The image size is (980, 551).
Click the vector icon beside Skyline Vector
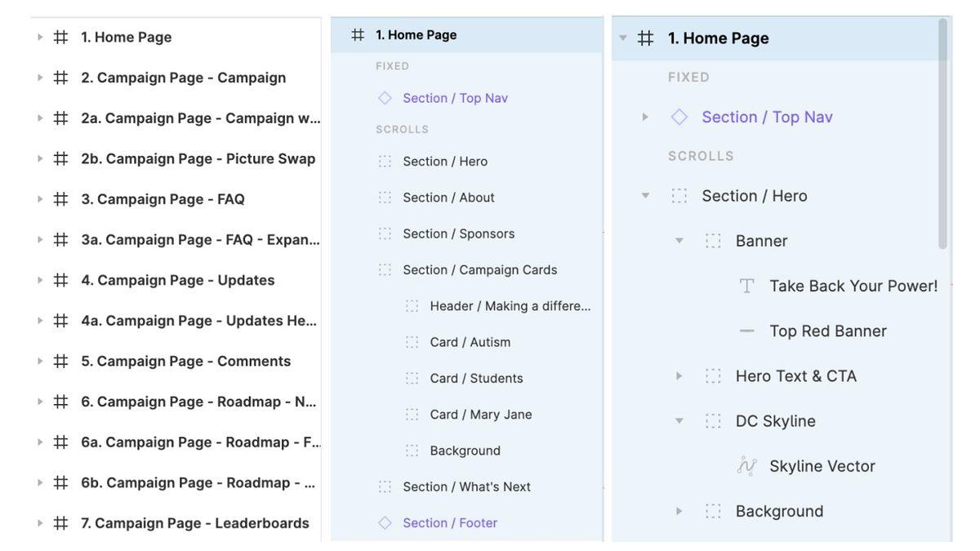point(746,466)
